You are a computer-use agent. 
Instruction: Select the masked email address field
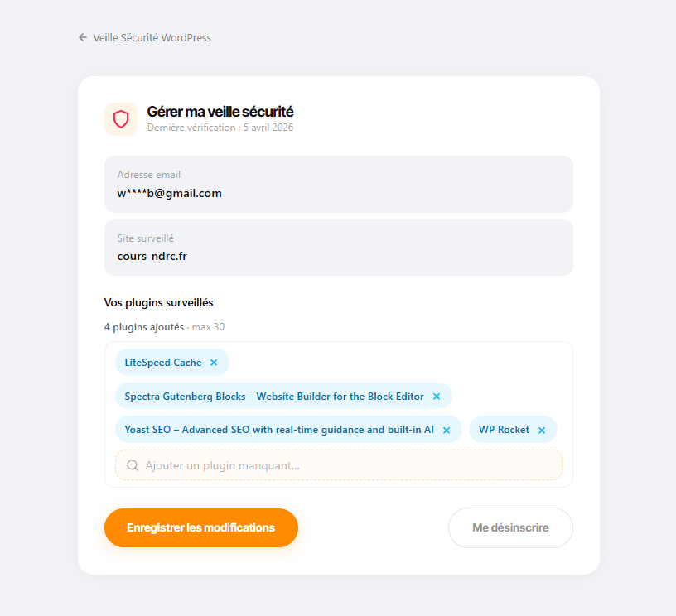pyautogui.click(x=338, y=184)
